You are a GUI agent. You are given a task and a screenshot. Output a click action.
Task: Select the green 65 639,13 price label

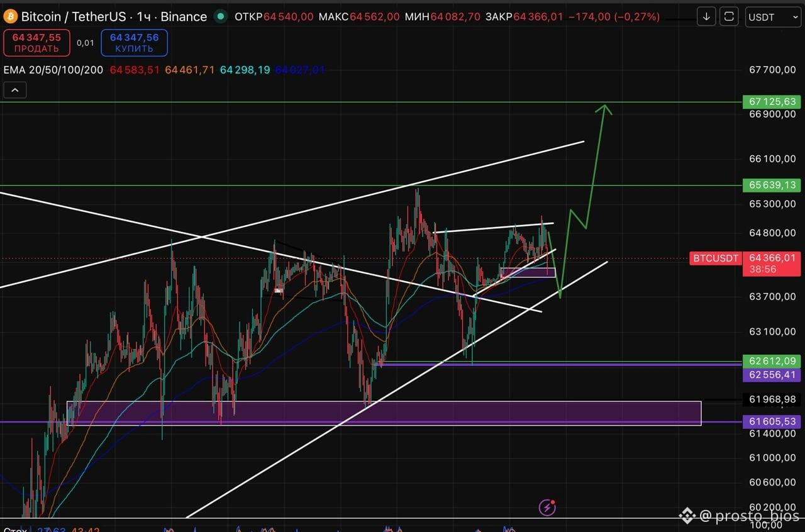[x=773, y=186]
